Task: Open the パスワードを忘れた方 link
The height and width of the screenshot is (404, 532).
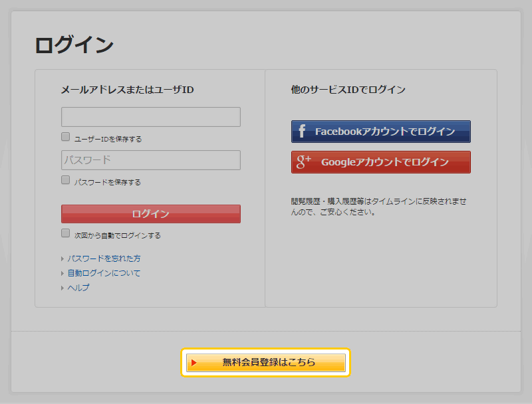Action: 104,258
